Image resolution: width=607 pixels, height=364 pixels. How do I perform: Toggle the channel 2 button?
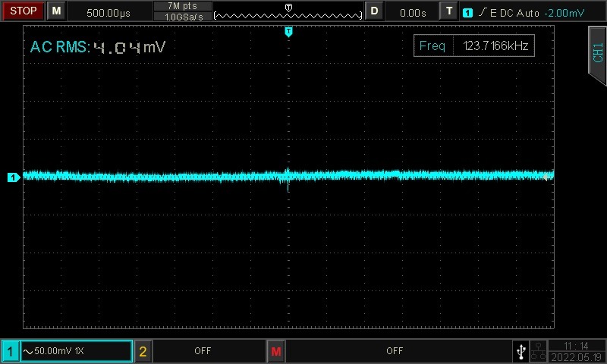[143, 351]
